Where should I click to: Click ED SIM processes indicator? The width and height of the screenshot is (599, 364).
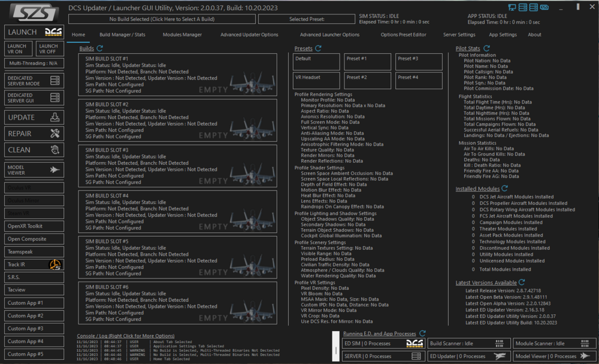pyautogui.click(x=383, y=344)
